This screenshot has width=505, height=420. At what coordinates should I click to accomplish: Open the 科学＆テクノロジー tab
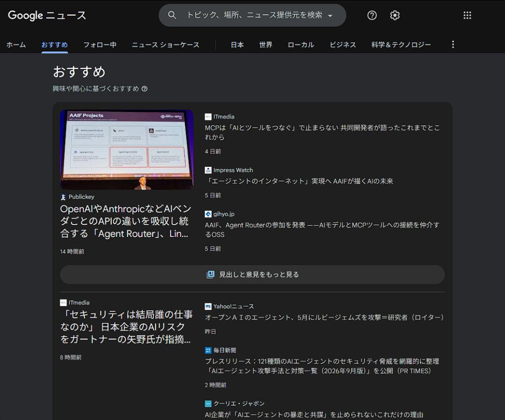[x=401, y=44]
